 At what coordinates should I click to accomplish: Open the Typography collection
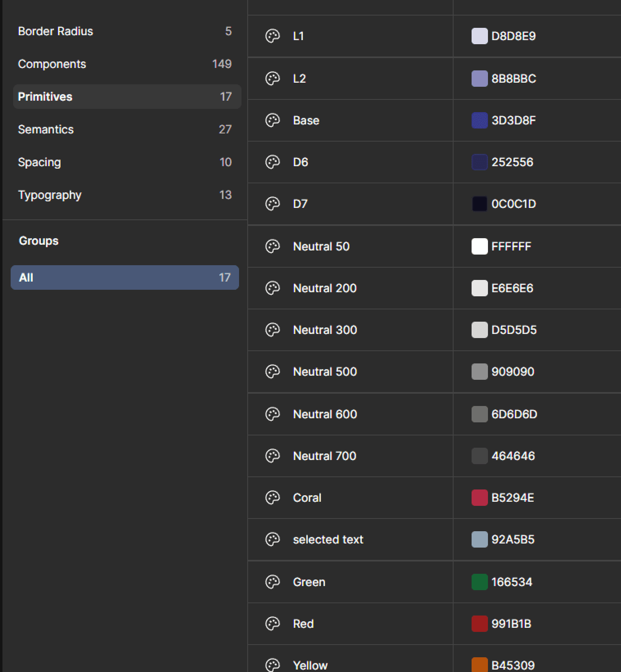[x=127, y=195]
